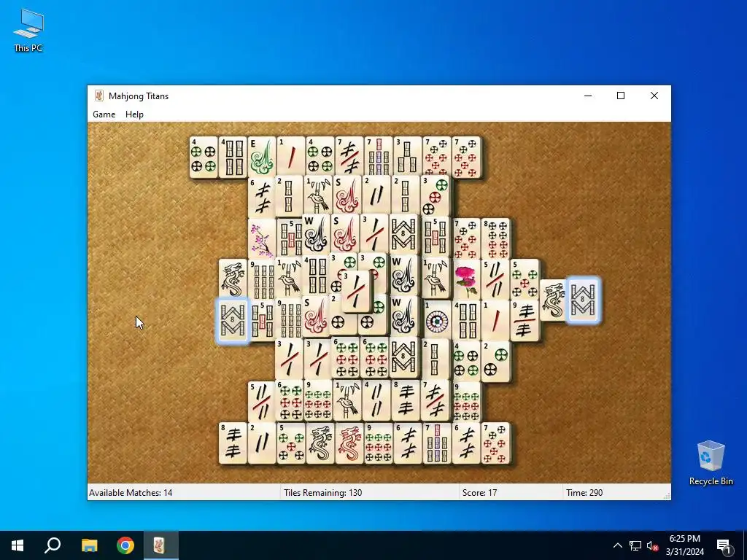This screenshot has width=747, height=560.
Task: Open the notification center icon
Action: tap(724, 545)
